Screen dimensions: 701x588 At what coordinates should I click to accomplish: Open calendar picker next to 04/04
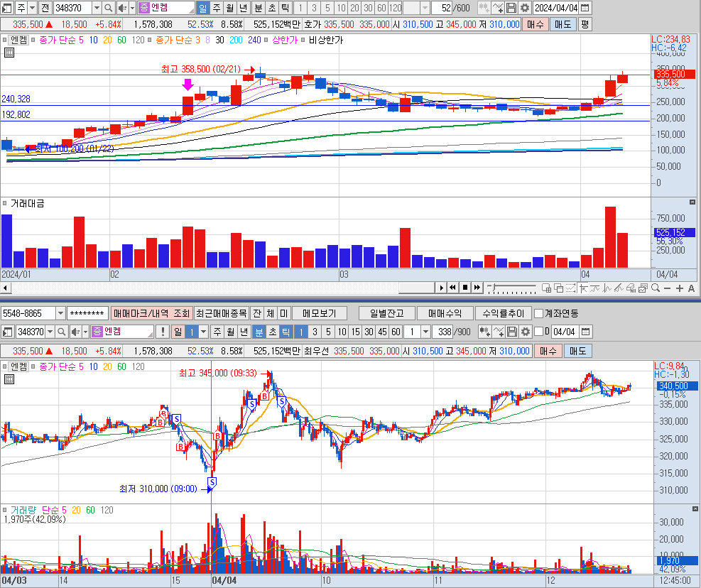[586, 332]
